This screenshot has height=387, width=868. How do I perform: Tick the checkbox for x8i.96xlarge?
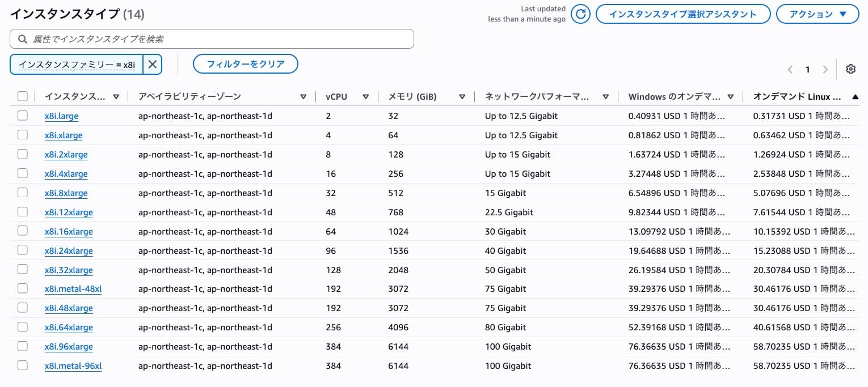(22, 346)
